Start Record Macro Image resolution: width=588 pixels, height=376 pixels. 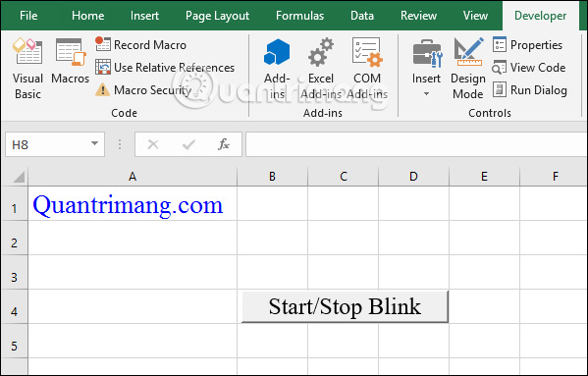point(140,44)
